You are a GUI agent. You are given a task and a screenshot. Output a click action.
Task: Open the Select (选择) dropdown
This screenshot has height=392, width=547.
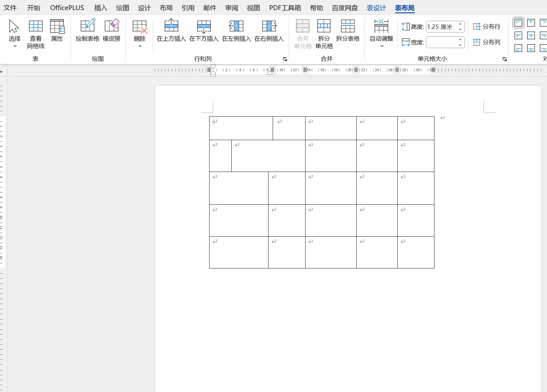click(x=15, y=34)
